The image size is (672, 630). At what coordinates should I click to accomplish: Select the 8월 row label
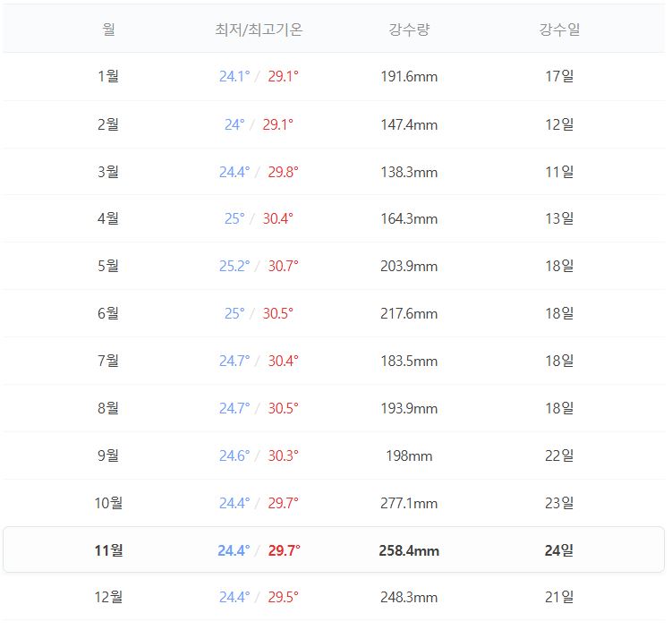[108, 408]
